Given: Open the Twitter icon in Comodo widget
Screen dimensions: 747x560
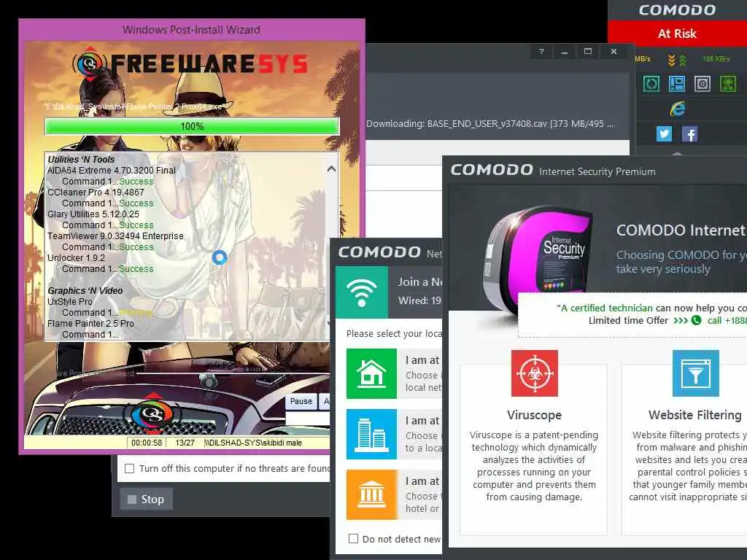Looking at the screenshot, I should click(x=664, y=134).
